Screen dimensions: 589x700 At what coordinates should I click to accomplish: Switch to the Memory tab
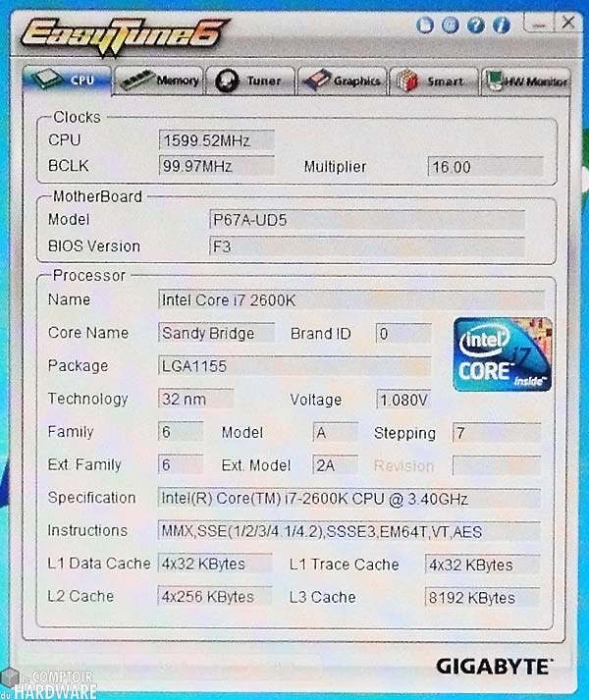pos(160,81)
